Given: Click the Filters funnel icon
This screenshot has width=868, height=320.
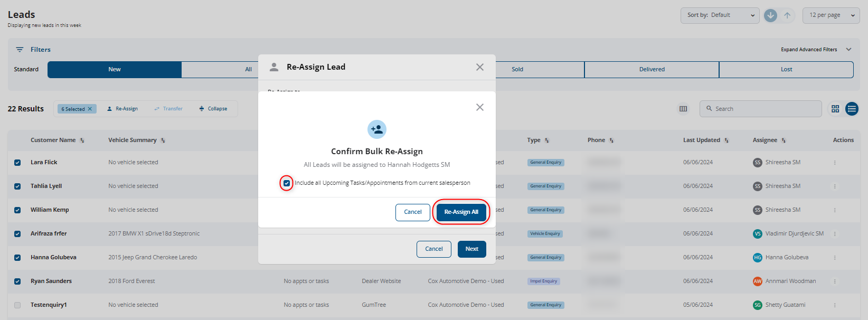Looking at the screenshot, I should [x=20, y=50].
